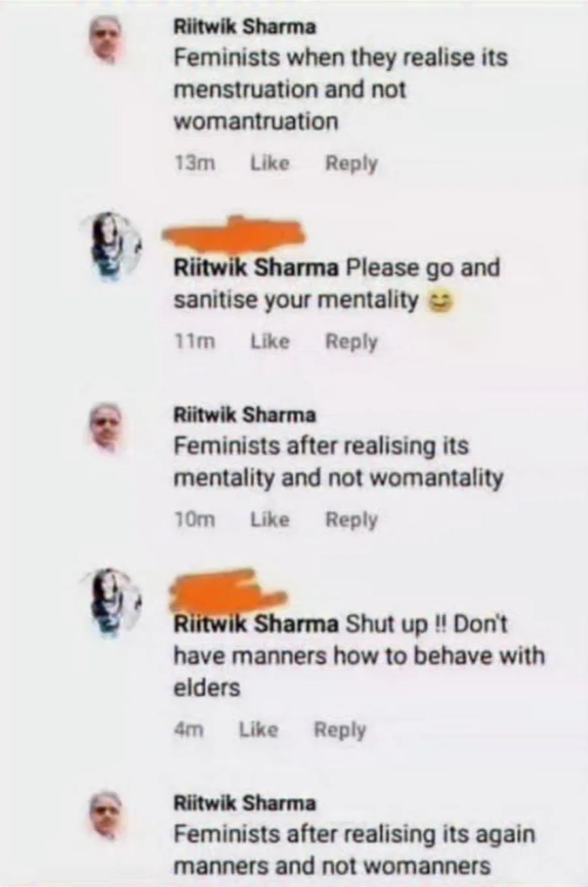Open avatar beside the womantality comment
The width and height of the screenshot is (588, 887).
point(106,427)
